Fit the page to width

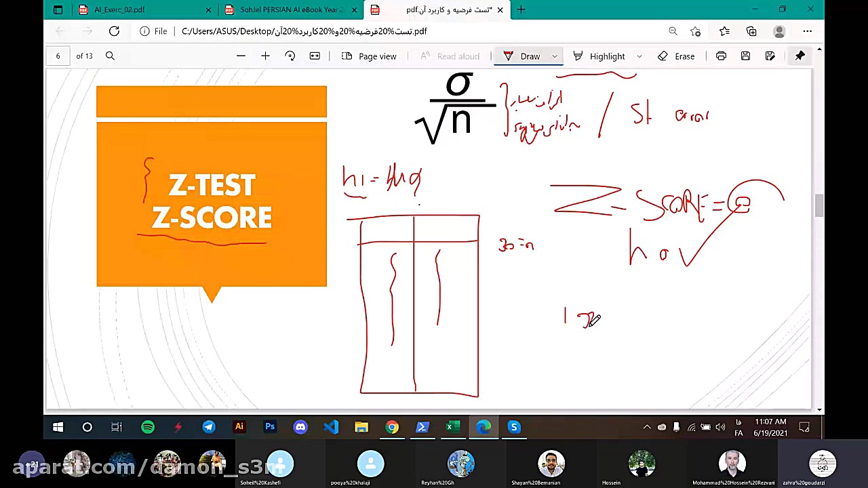pyautogui.click(x=314, y=56)
